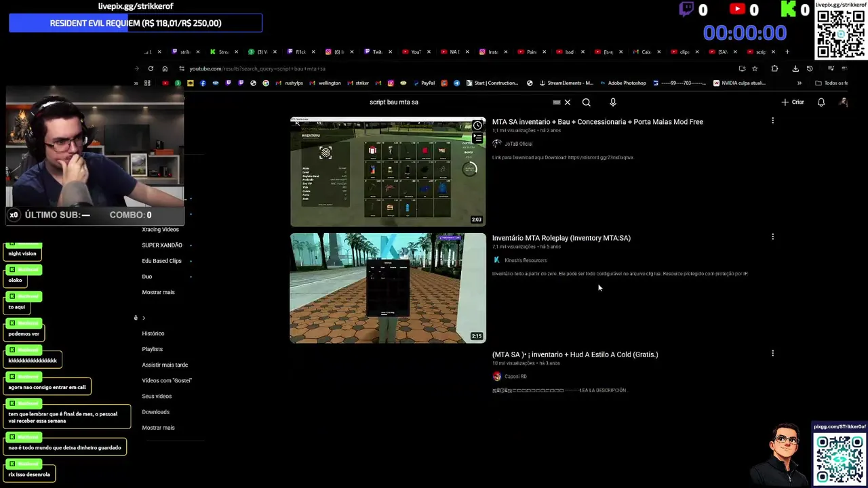Image resolution: width=868 pixels, height=488 pixels.
Task: Open Inventário MTA Roleplay video title
Action: (561, 238)
